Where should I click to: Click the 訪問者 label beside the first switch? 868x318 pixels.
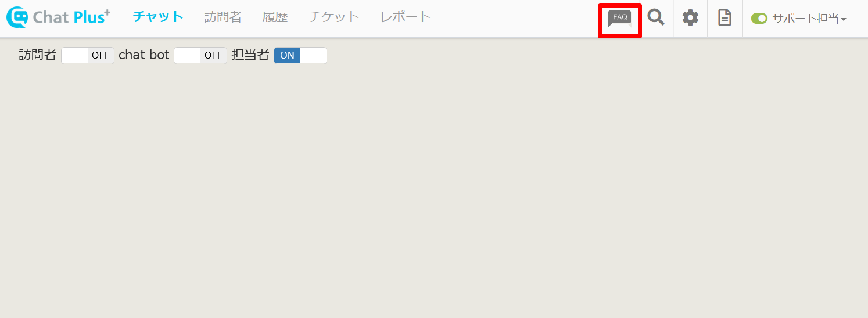coord(38,55)
